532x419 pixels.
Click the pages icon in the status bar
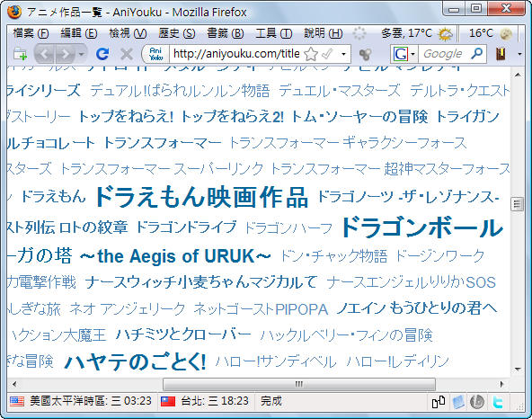point(438,402)
